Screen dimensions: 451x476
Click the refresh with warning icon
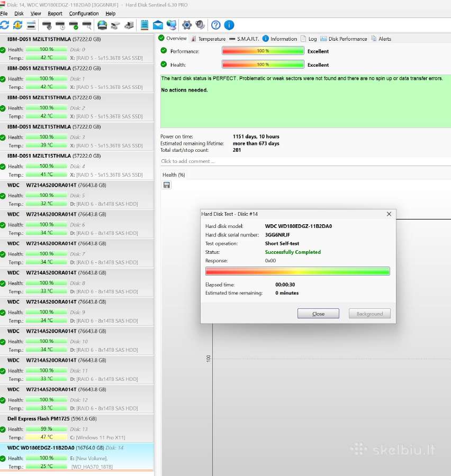[x=17, y=25]
